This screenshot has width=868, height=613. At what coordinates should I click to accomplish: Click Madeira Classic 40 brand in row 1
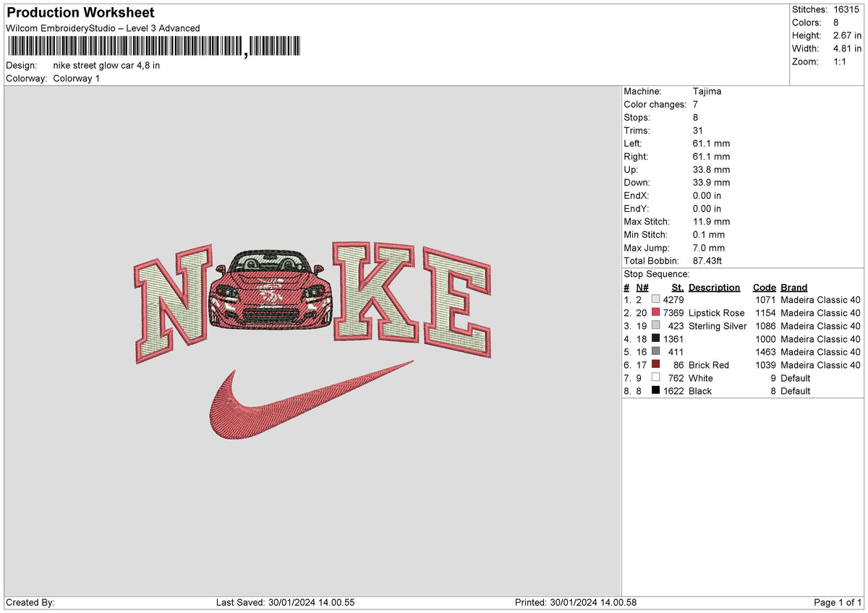(x=821, y=300)
